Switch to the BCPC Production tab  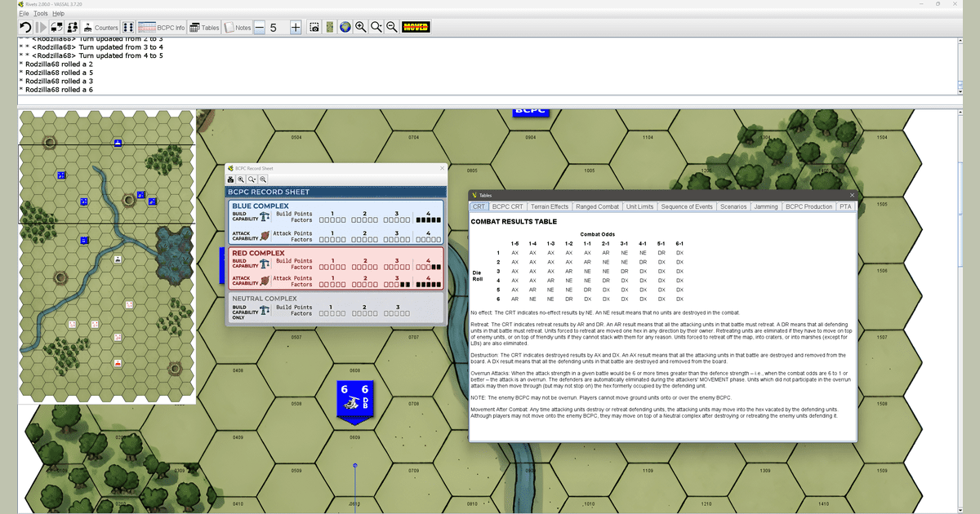tap(808, 206)
